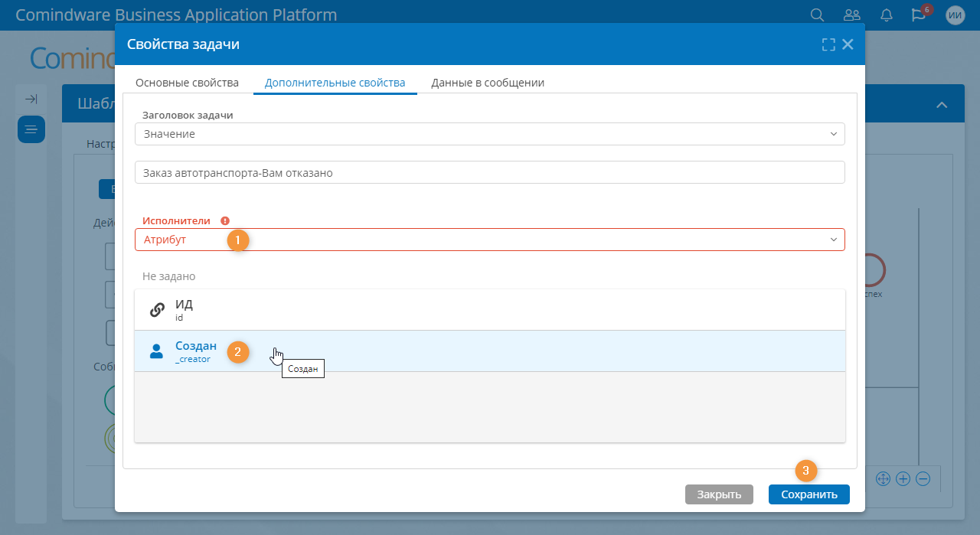Open the ИИ user avatar menu
Screen dimensions: 980x535
955,15
